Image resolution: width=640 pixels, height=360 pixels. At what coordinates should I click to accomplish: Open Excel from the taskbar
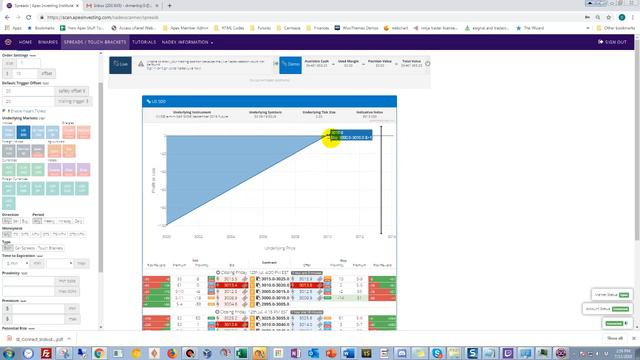coord(241,353)
